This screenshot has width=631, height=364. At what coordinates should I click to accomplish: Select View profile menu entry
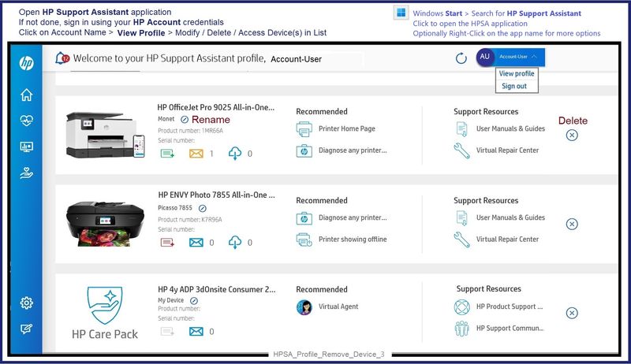click(517, 73)
